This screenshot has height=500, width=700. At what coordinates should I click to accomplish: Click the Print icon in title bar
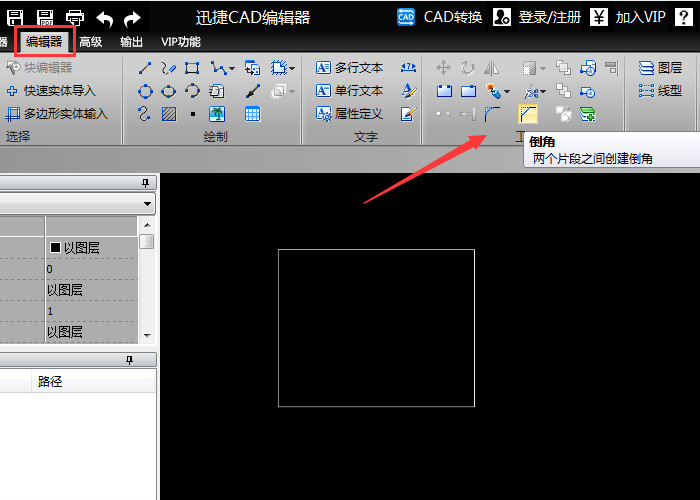[x=75, y=18]
